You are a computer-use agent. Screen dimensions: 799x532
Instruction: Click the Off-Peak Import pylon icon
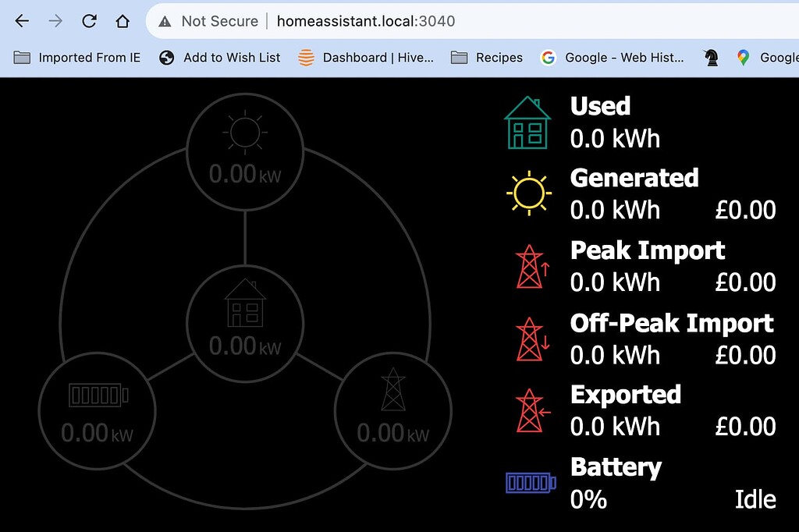(x=531, y=339)
